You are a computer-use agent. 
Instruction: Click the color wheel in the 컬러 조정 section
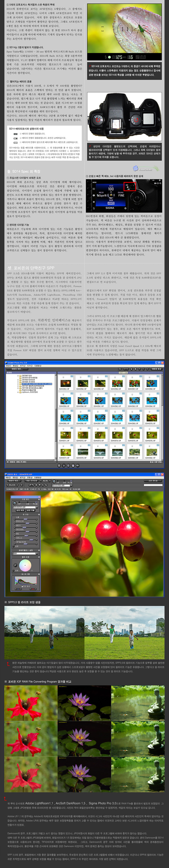coord(25,565)
